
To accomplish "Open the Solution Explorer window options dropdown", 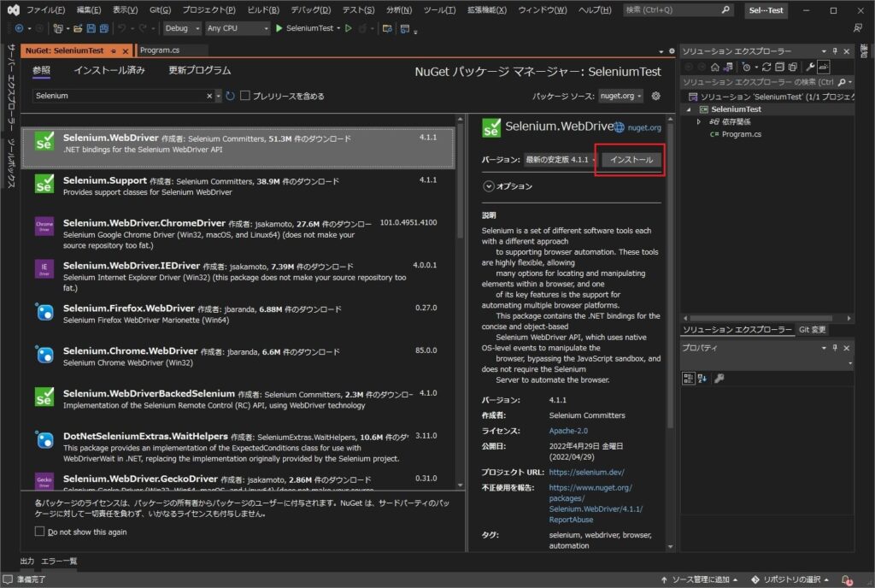I will [x=824, y=51].
